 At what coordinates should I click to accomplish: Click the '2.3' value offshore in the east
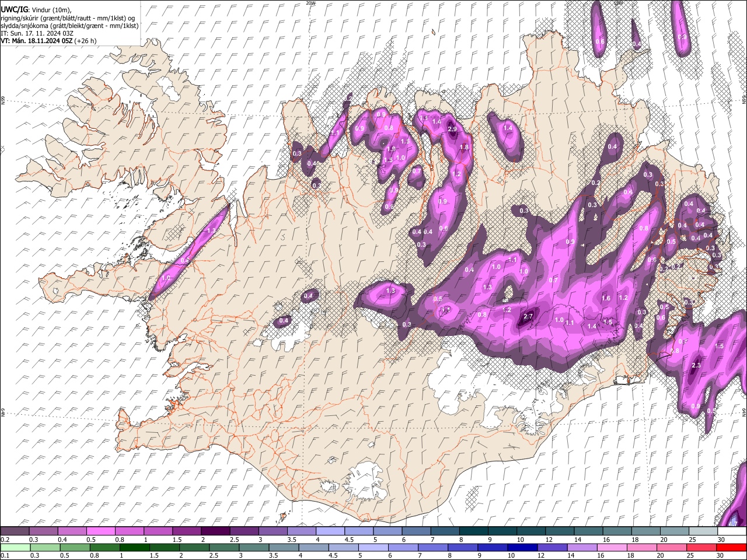point(696,365)
